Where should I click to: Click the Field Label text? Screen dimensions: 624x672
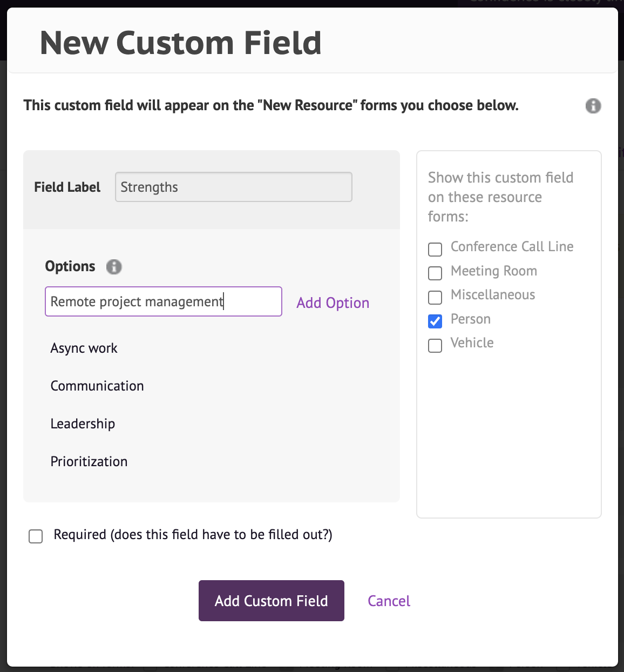pos(67,187)
